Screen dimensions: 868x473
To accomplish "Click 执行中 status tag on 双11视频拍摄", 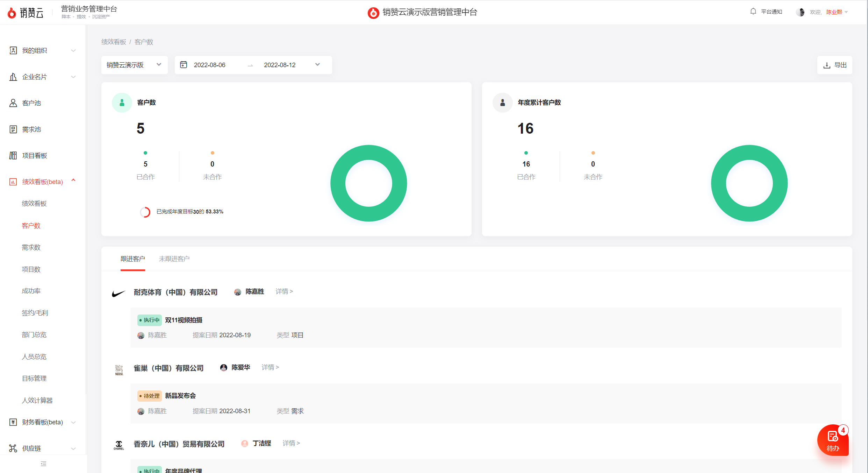I will (150, 320).
